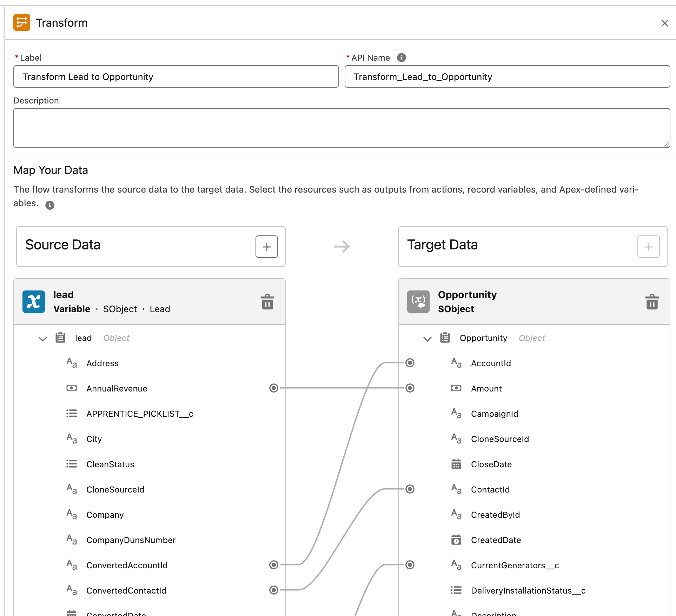Collapse the Opportunity object tree
The image size is (676, 616).
427,339
